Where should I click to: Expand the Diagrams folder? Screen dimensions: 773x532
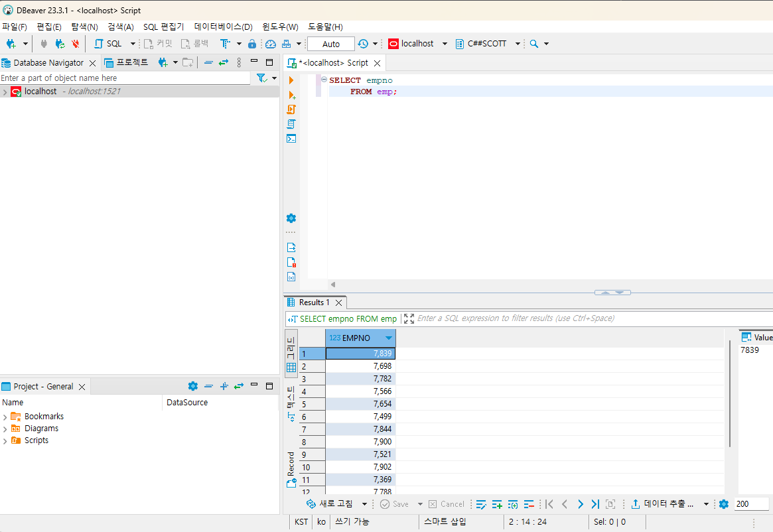point(5,429)
